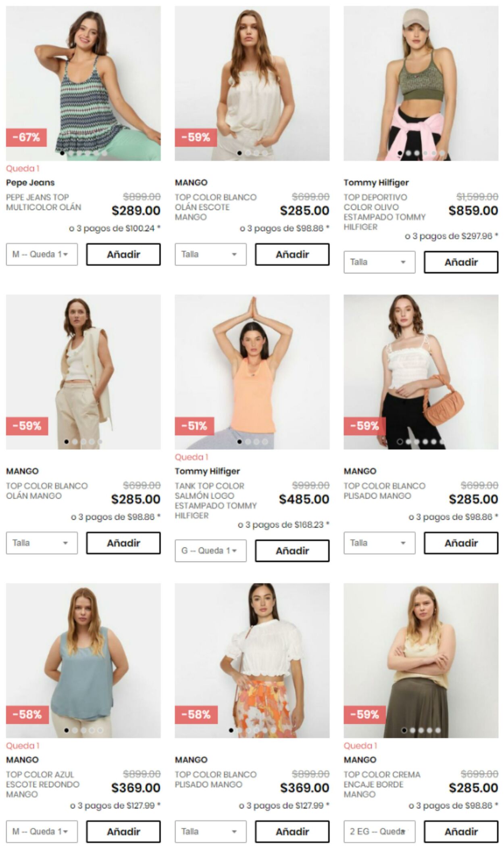Expand the 'G -- Queda 1' size selector
The width and height of the screenshot is (504, 848).
pos(210,551)
